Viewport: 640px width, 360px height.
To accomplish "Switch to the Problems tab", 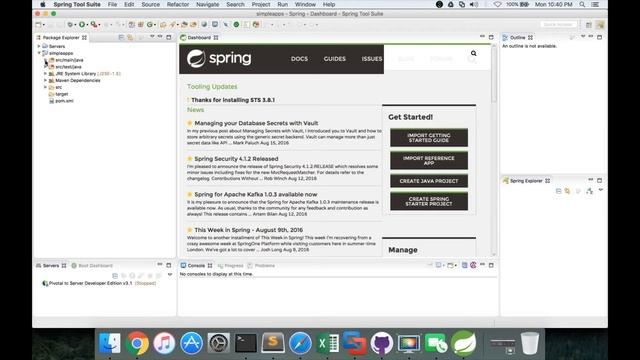I will tap(261, 266).
